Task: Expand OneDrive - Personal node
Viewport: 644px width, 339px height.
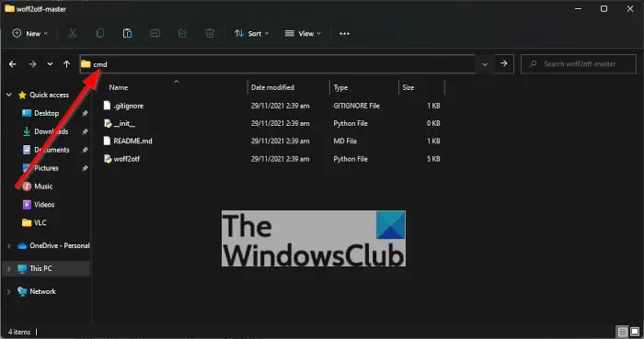Action: [x=8, y=246]
